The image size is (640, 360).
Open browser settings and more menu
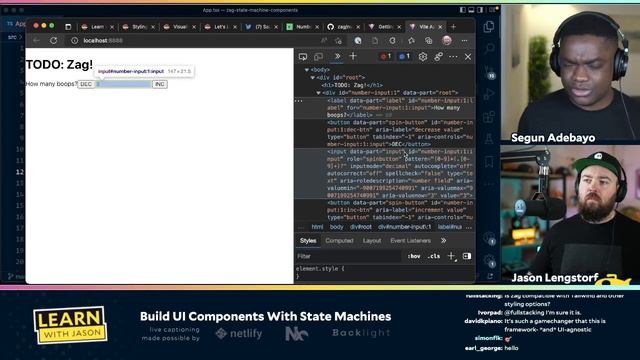pyautogui.click(x=464, y=40)
